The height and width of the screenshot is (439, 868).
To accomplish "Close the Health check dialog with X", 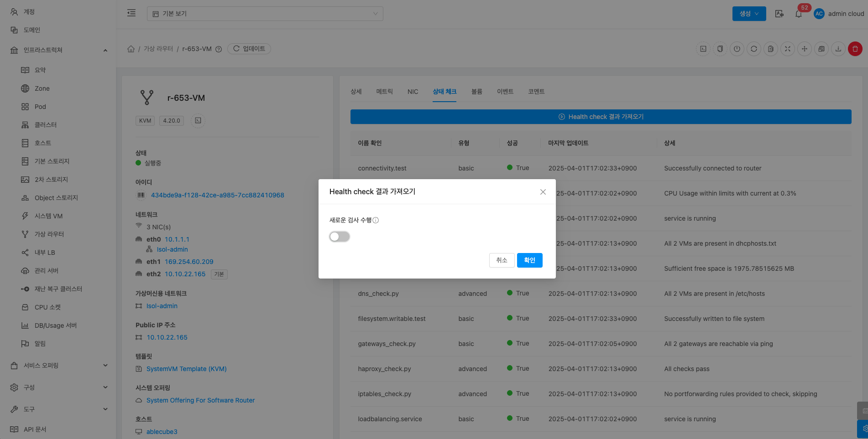I will click(543, 192).
